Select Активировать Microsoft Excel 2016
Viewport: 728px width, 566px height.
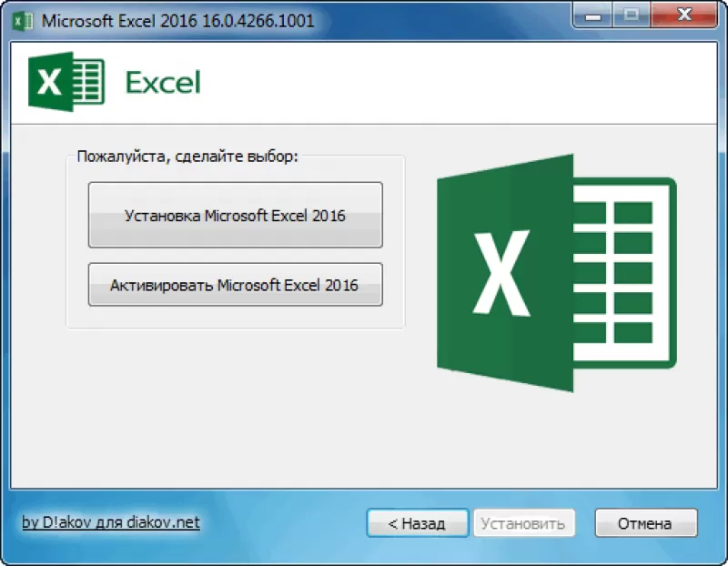coord(235,284)
